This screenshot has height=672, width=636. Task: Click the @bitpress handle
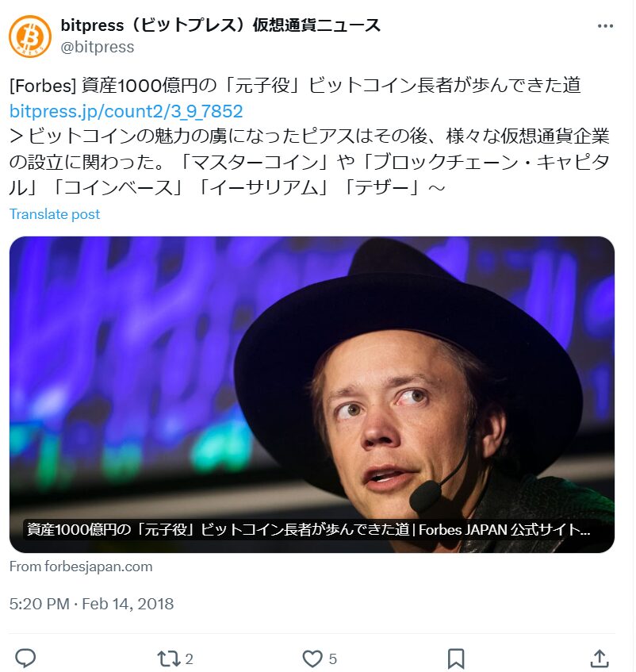click(x=98, y=47)
